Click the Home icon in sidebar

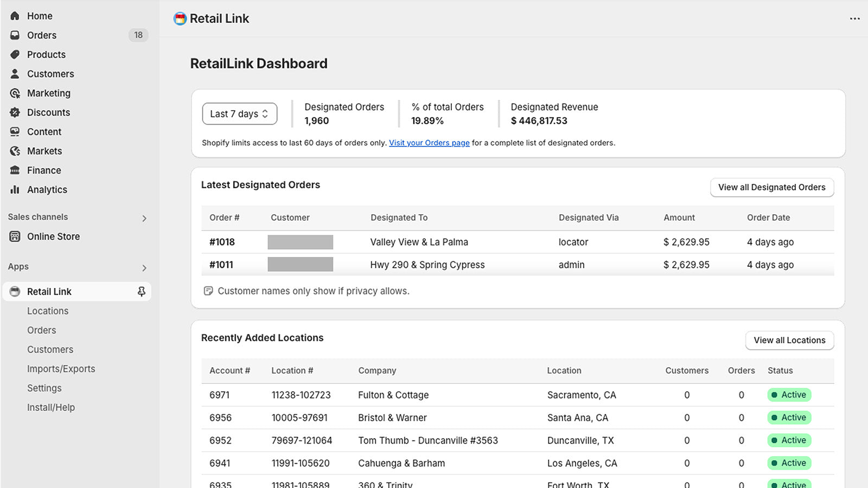[x=15, y=16]
